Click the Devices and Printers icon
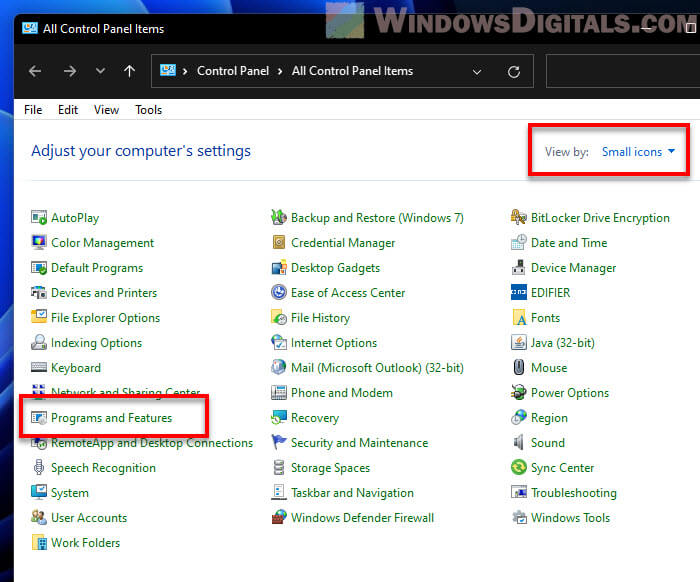 (39, 293)
